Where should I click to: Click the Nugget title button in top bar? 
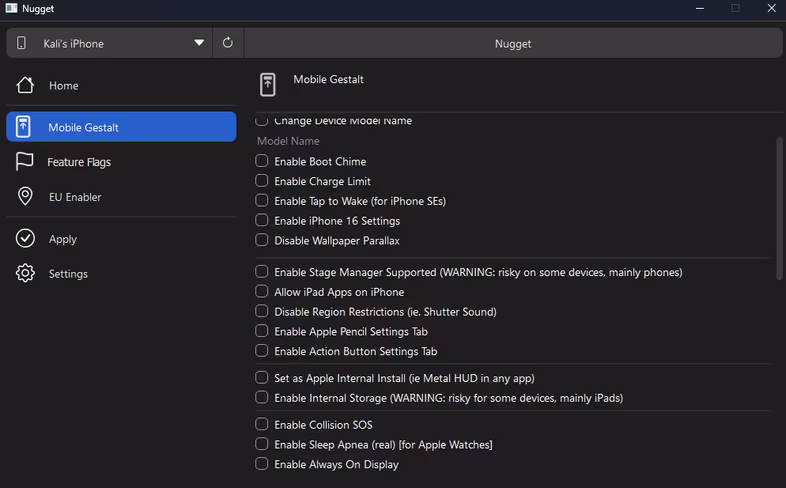tap(513, 43)
